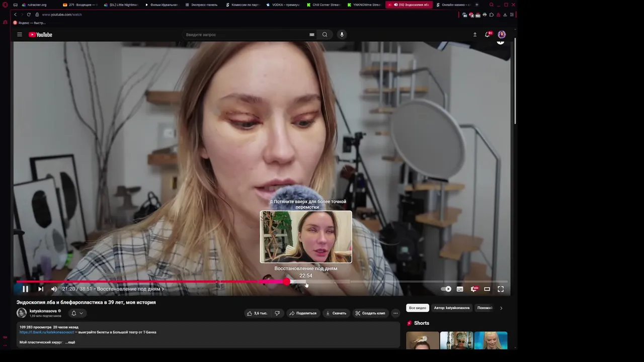Start voice search with microphone
The width and height of the screenshot is (644, 362).
coord(342,35)
